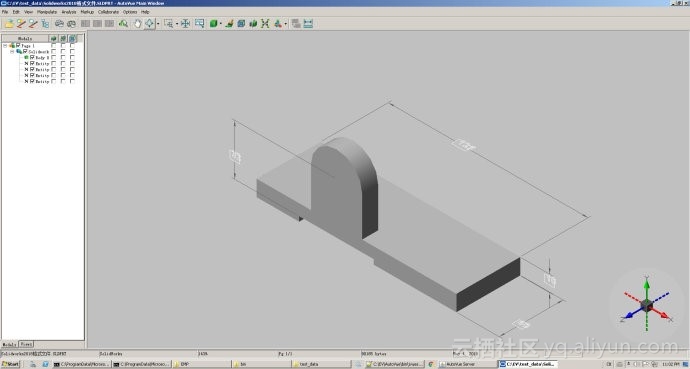Click the green part icon left of explode
Viewport: 690px width, 369px height.
253,23
